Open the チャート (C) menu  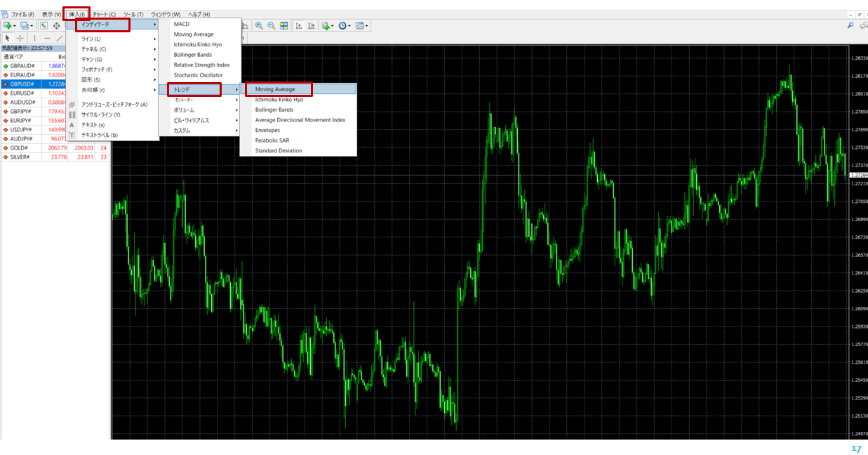(104, 14)
